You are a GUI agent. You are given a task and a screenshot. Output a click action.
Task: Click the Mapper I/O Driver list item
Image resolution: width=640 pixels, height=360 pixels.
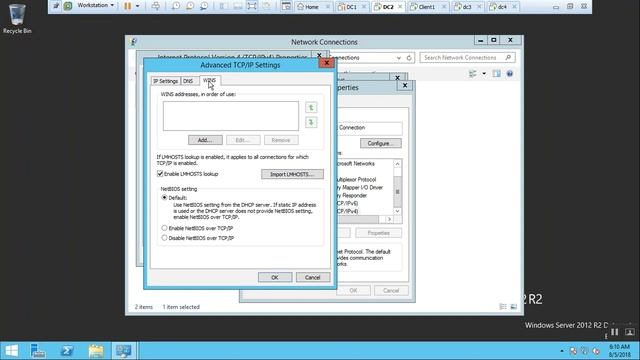pos(360,188)
